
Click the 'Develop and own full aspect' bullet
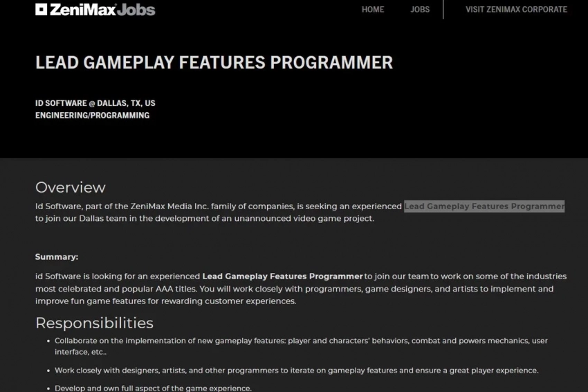(153, 388)
